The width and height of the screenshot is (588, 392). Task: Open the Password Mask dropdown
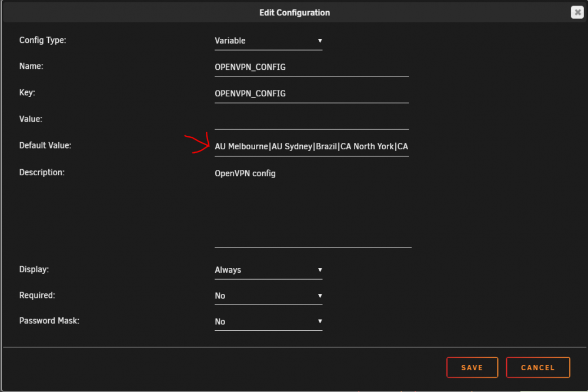[268, 322]
